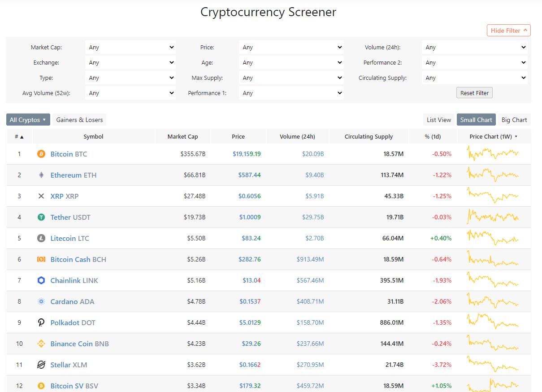The height and width of the screenshot is (392, 542).
Task: Click the Reset Filter button
Action: (474, 93)
